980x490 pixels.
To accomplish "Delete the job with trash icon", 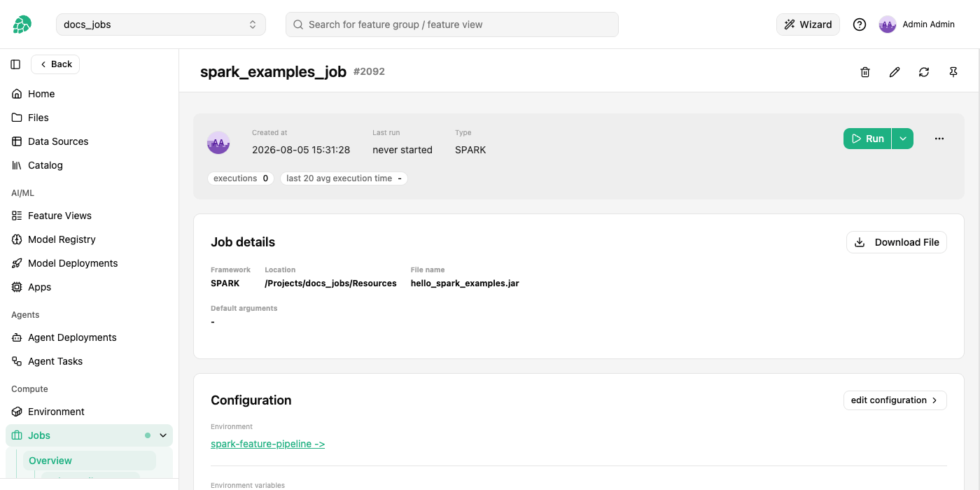I will [x=865, y=72].
